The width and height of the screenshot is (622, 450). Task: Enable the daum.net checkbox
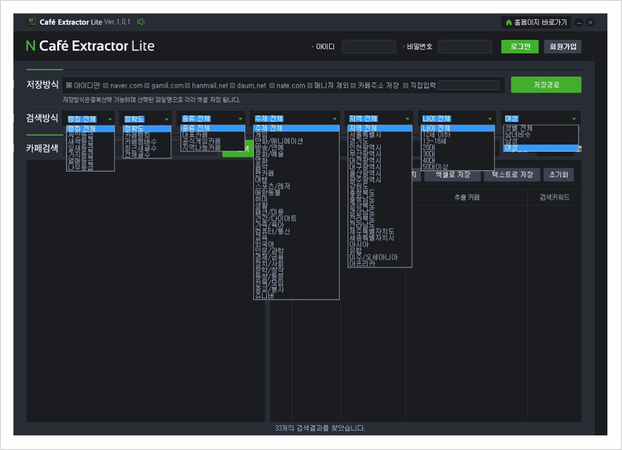pos(233,85)
